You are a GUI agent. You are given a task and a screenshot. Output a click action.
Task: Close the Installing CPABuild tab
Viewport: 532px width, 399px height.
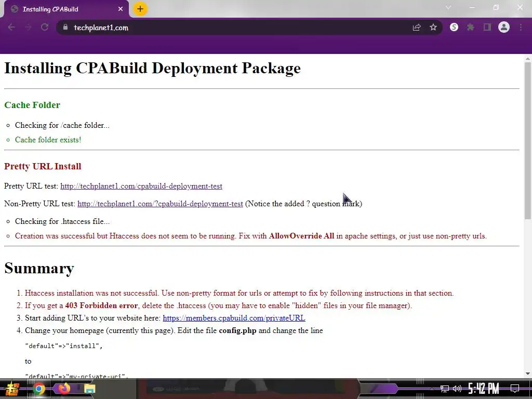[x=121, y=9]
